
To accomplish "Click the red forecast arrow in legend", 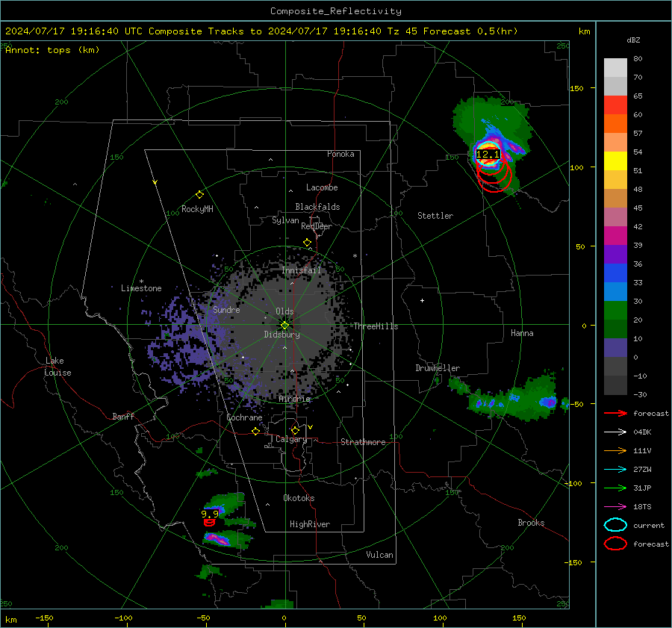I will coord(615,413).
